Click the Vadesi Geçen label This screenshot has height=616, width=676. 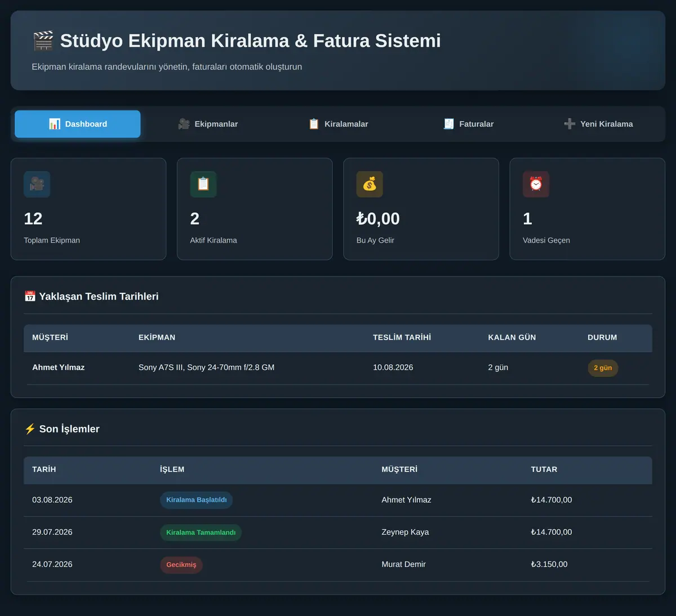click(x=546, y=240)
